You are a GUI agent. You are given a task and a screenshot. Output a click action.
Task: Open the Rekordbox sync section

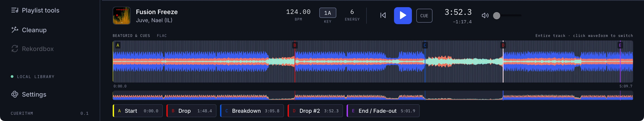32,49
